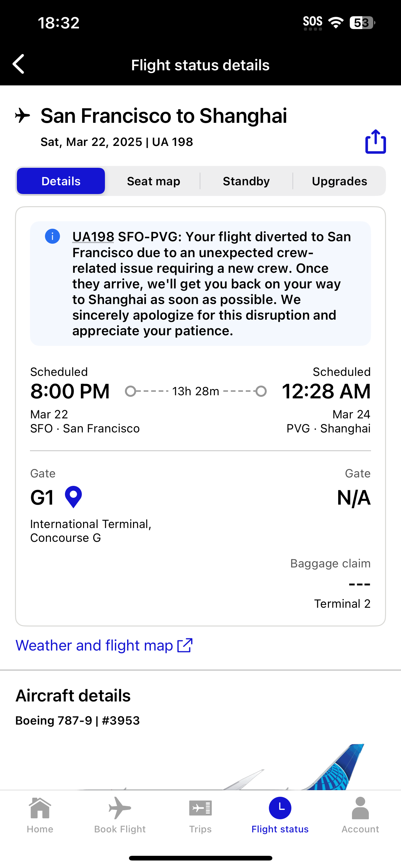Tap the underlined UA198 link
The width and height of the screenshot is (401, 868).
93,237
